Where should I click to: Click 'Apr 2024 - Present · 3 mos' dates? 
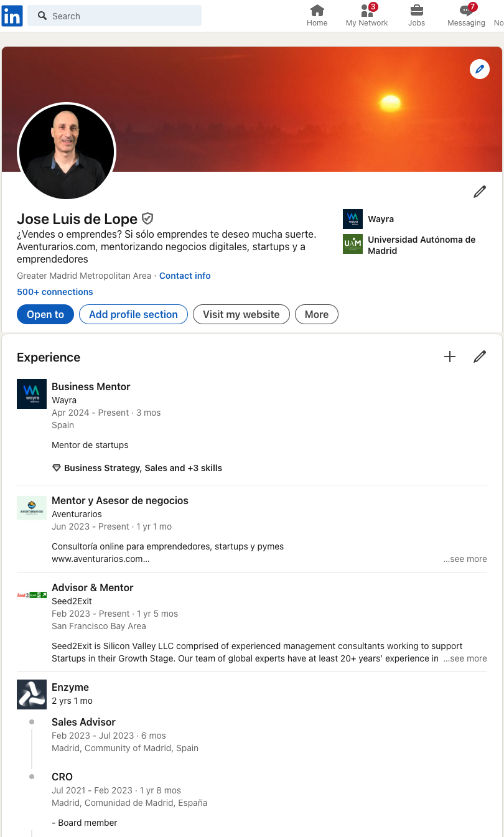click(106, 413)
